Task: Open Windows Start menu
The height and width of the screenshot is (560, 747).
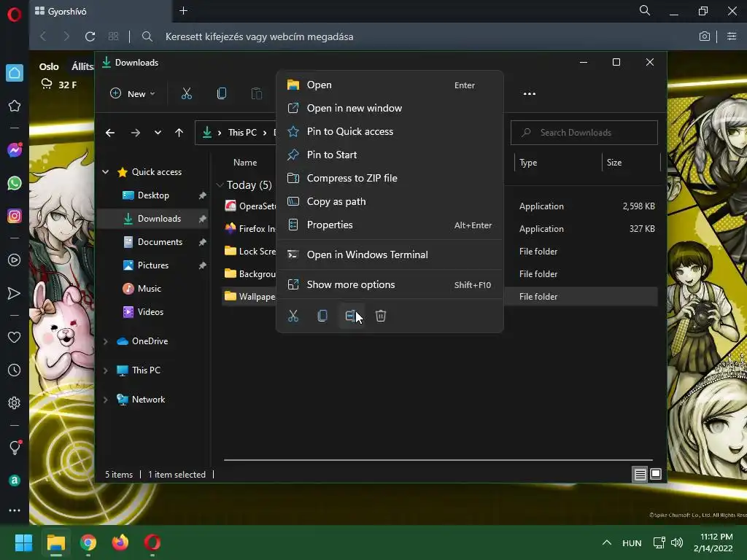Action: click(23, 542)
